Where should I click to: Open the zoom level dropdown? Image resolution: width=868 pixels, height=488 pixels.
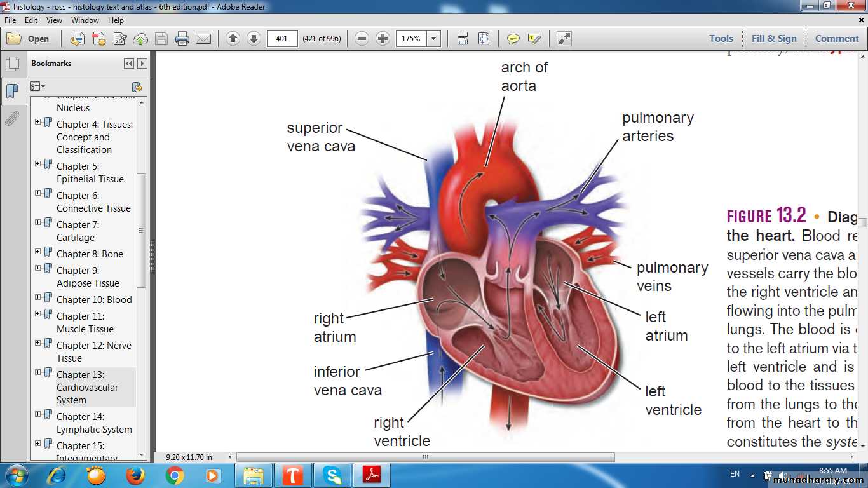pos(434,39)
